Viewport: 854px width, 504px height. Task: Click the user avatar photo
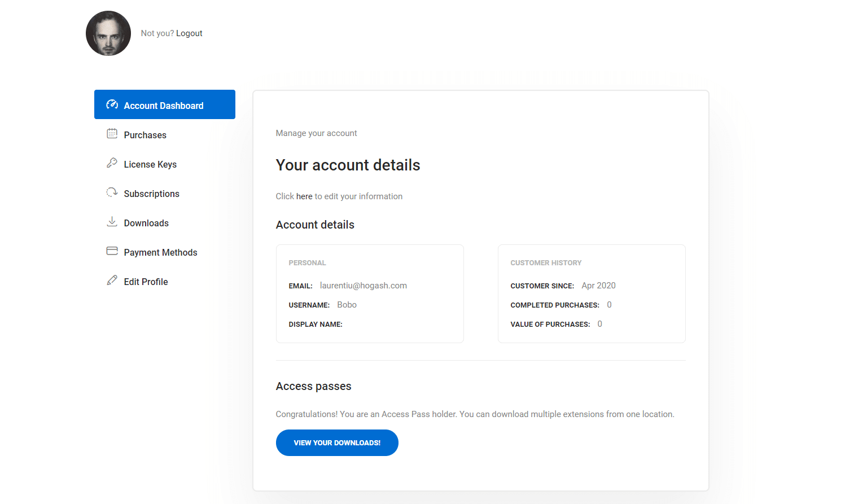coord(108,33)
